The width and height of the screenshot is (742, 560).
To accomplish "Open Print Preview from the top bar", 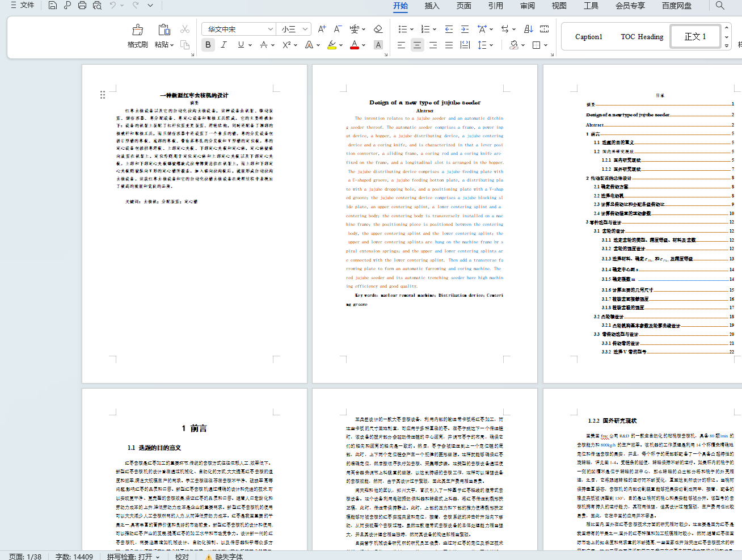I will pos(97,6).
